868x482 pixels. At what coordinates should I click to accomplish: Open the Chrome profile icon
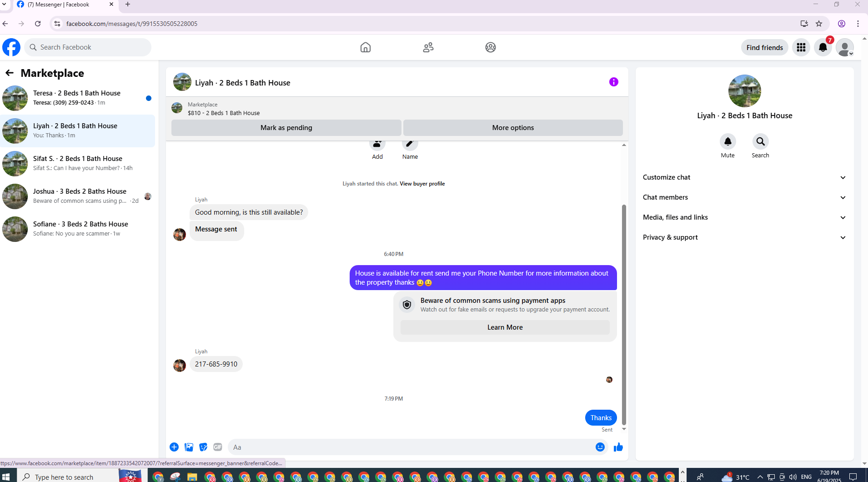842,24
